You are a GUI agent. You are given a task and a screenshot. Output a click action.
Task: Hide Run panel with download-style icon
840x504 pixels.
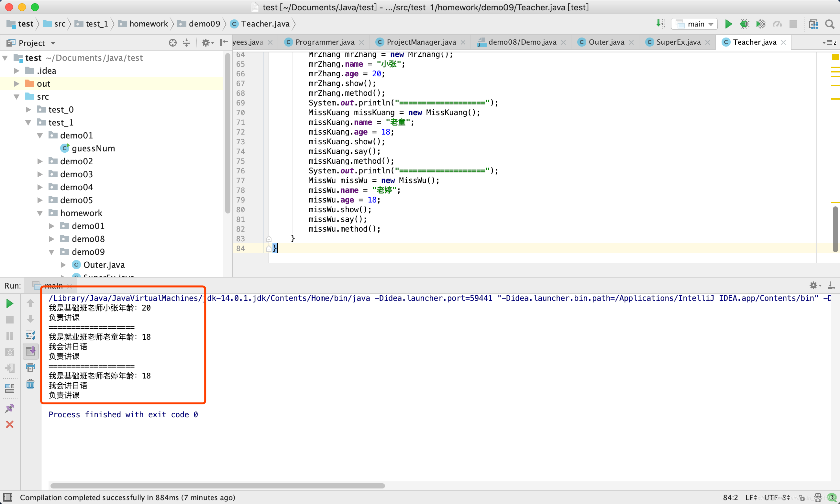[831, 285]
